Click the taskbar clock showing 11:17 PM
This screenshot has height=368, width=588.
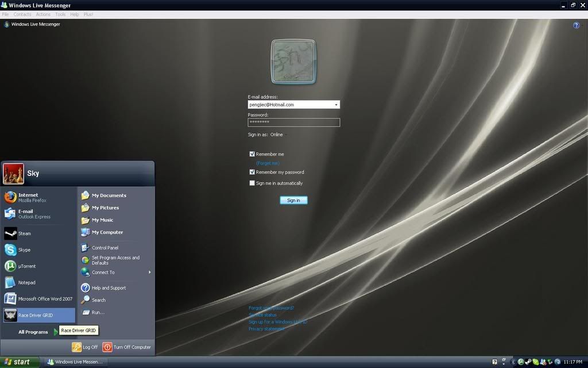click(572, 362)
